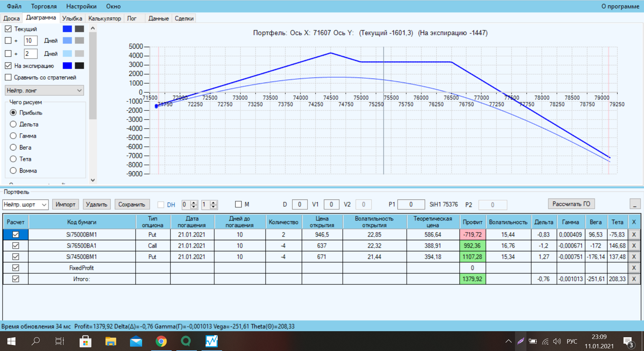Remove the FixedProfit row with X
This screenshot has width=644, height=351.
pos(634,268)
